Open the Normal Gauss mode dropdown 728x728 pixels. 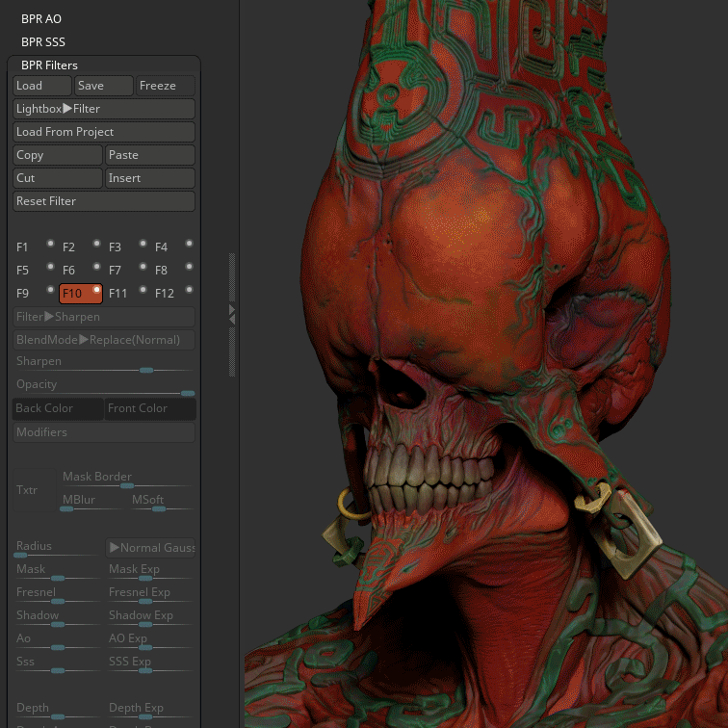pyautogui.click(x=151, y=548)
